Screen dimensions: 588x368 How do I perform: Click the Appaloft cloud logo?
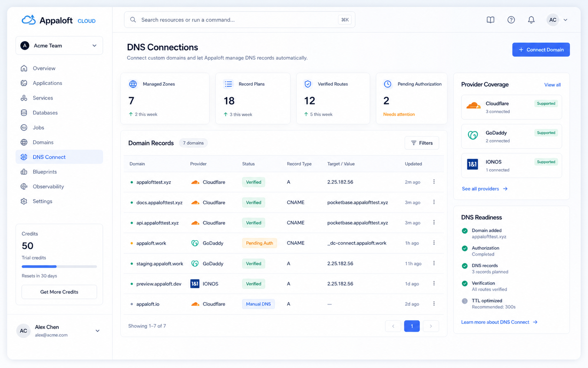coord(29,20)
